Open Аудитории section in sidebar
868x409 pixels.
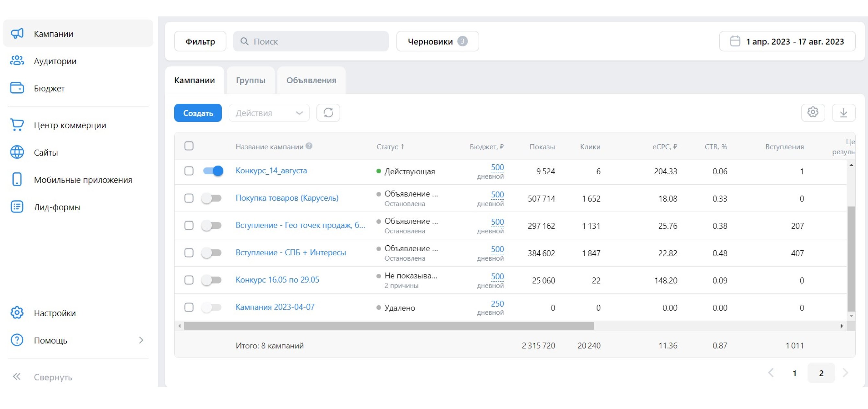(x=55, y=61)
